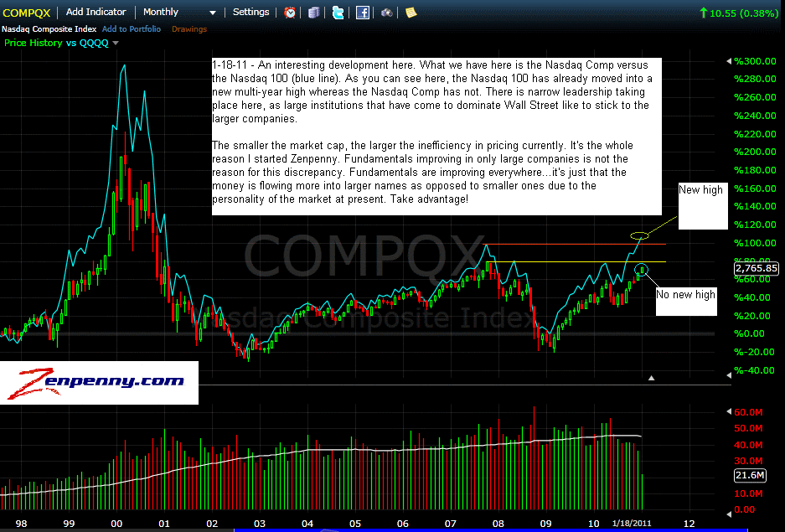Select the 'New high' annotation box
The image size is (785, 532).
703,206
